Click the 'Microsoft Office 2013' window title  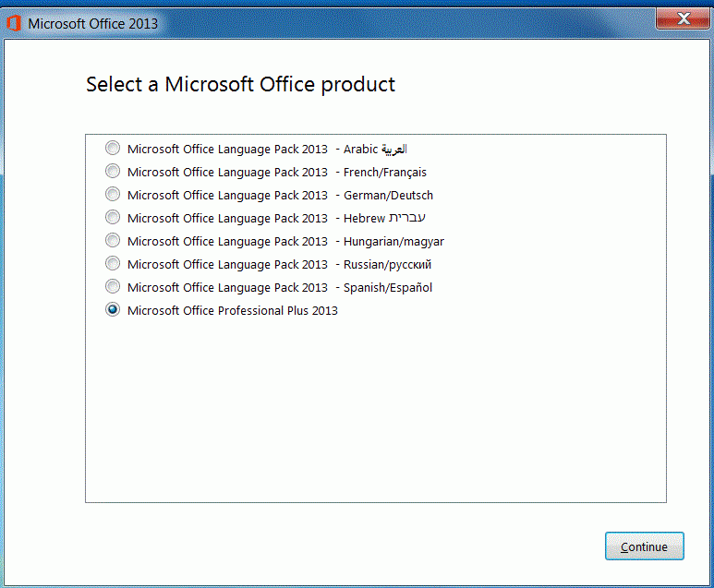click(93, 24)
